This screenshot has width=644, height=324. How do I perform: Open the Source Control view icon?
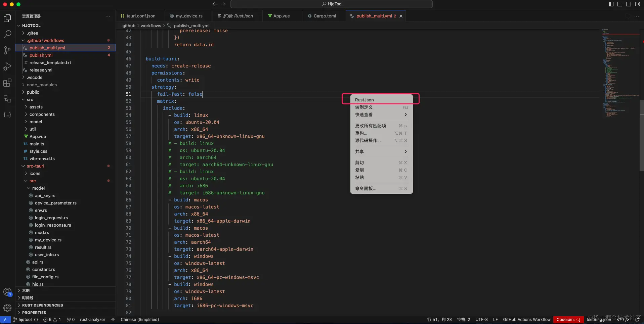tap(7, 50)
